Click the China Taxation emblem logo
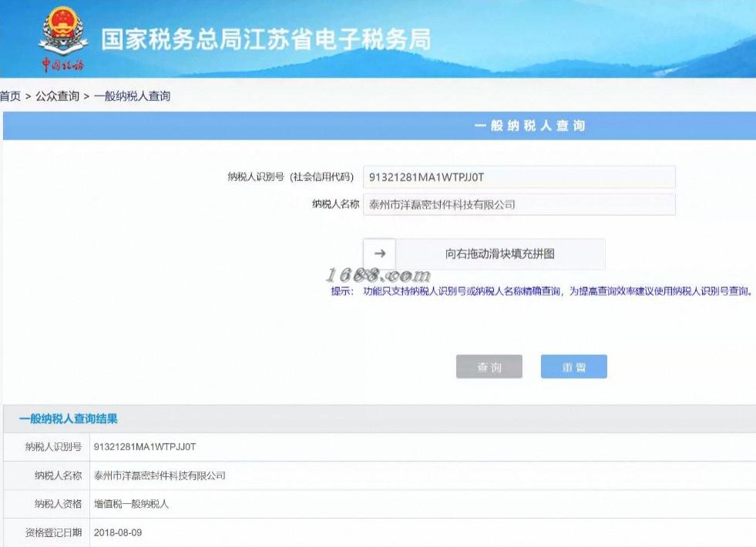Screen dimensions: 756x547 click(63, 39)
